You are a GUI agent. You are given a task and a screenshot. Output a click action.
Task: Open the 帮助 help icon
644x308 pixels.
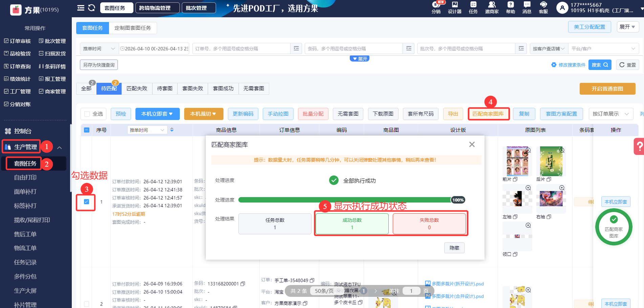coord(510,7)
